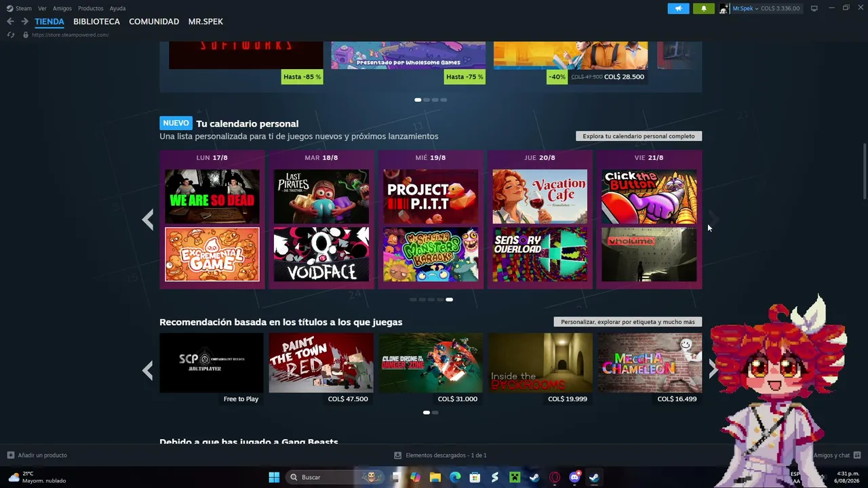Open the Click the Button game thumbnail
This screenshot has height=488, width=868.
649,197
